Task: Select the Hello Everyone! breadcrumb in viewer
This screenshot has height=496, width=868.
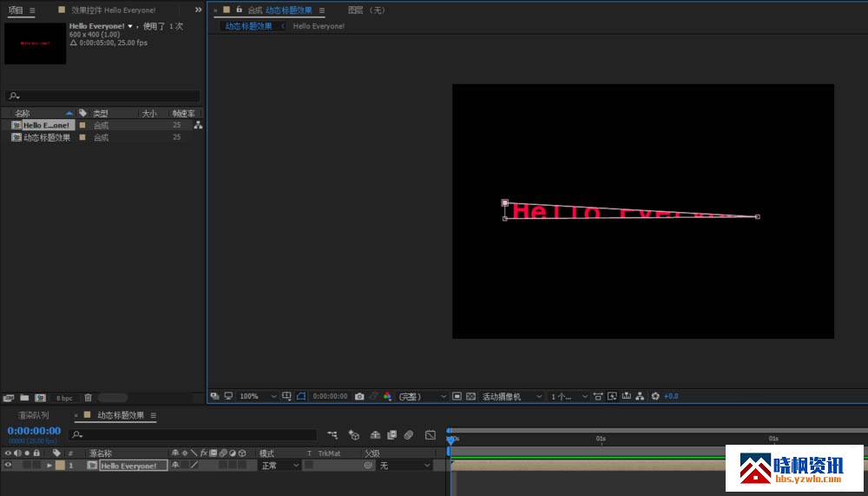Action: [319, 26]
